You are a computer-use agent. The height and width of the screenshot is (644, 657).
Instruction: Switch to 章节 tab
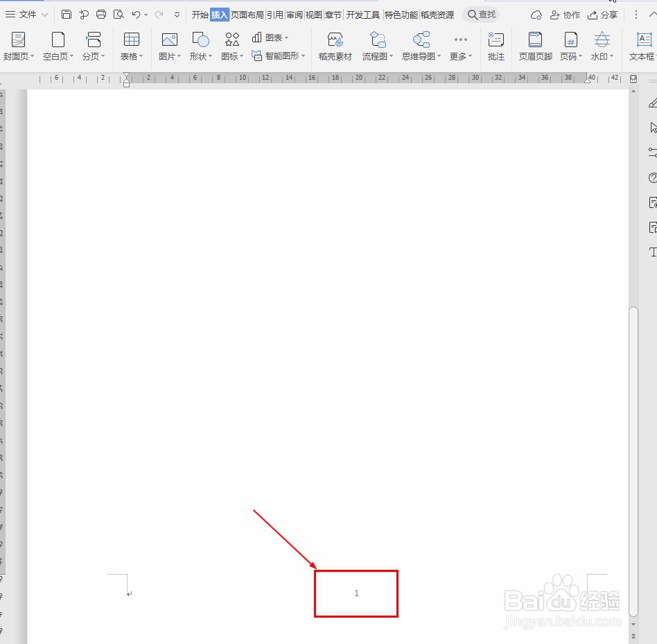[333, 15]
